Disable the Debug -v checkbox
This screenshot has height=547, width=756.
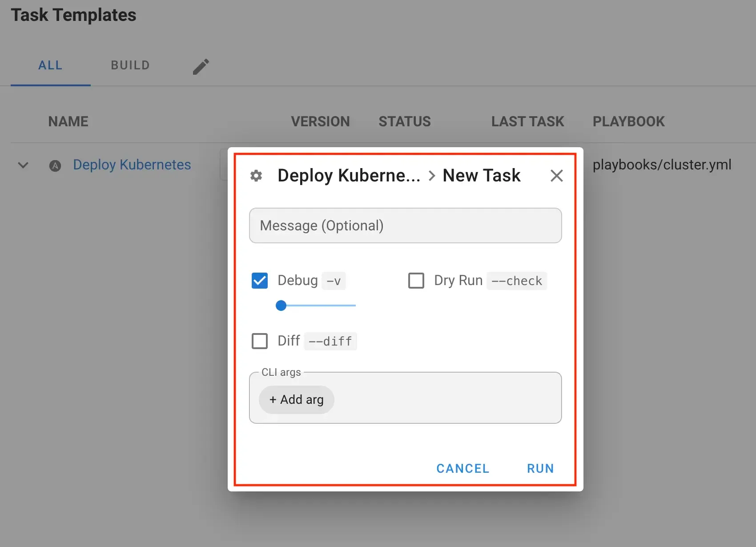pos(260,280)
